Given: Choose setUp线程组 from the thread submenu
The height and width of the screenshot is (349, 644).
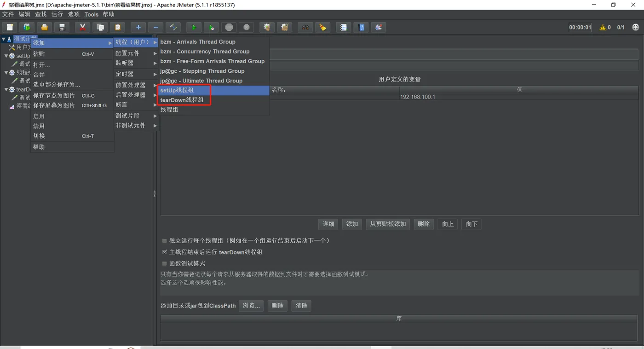Looking at the screenshot, I should (213, 90).
